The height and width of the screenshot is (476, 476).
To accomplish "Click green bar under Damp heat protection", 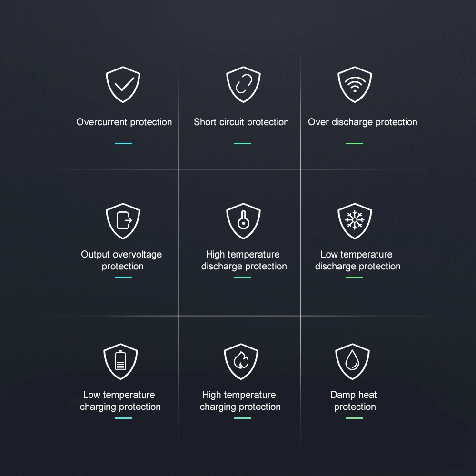I will tap(354, 418).
